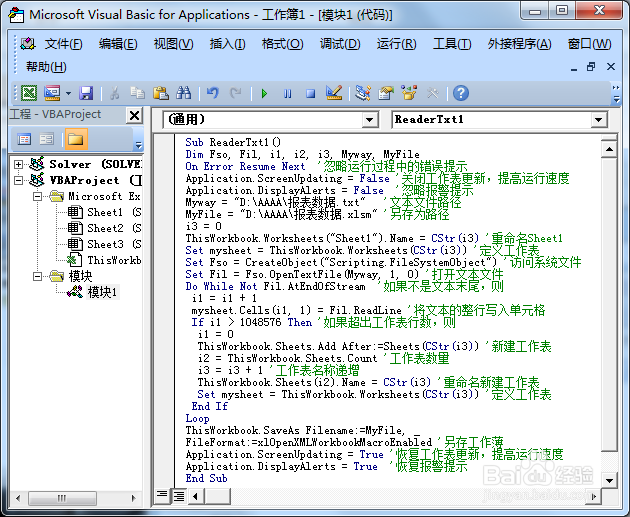Image resolution: width=630 pixels, height=517 pixels.
Task: Click the Paste clipboard icon
Action: tap(161, 93)
